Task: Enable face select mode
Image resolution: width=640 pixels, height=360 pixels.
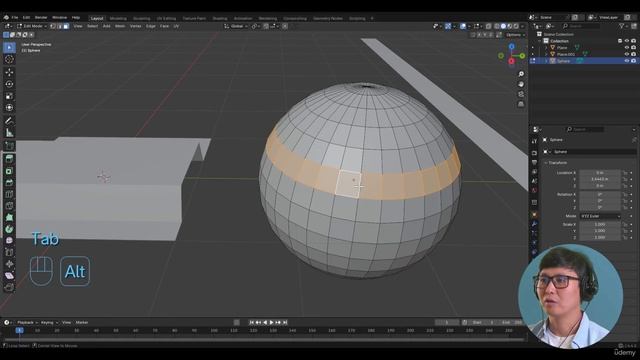Action: [x=66, y=26]
